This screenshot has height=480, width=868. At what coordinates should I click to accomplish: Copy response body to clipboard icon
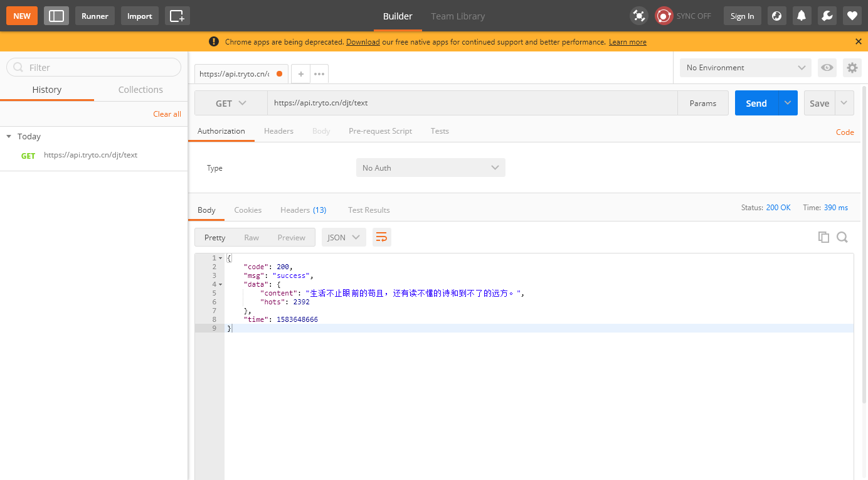coord(823,237)
